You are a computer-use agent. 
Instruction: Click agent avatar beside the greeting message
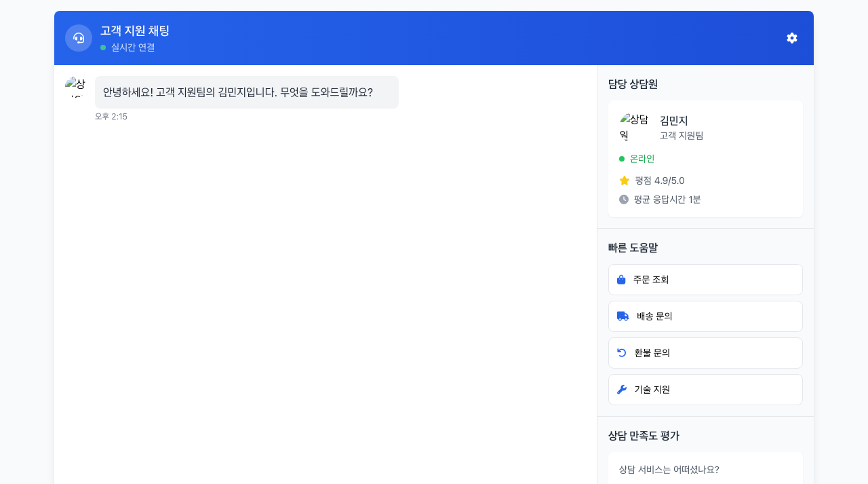[x=76, y=87]
